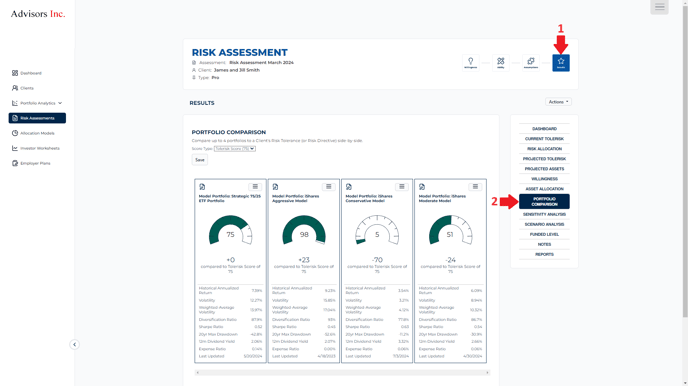Open menu on iShares Conservative Model card
Image resolution: width=688 pixels, height=386 pixels.
[x=401, y=187]
